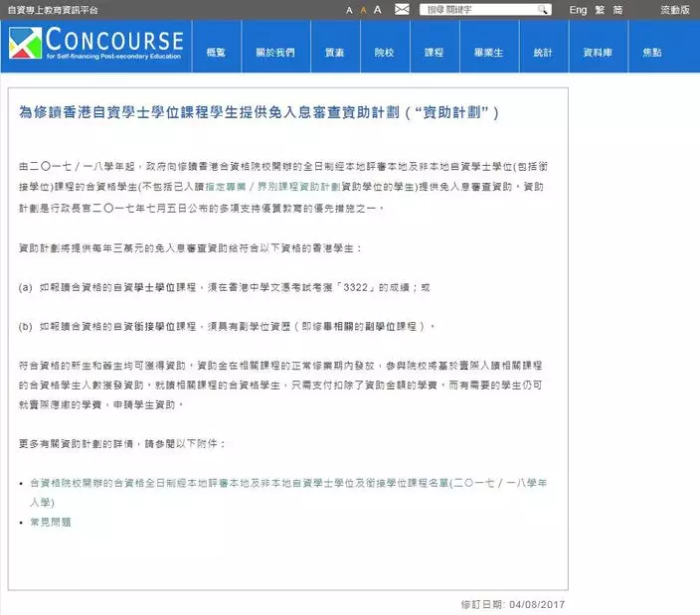Image resolution: width=700 pixels, height=615 pixels.
Task: Click the magnifier search icon
Action: pos(543,10)
